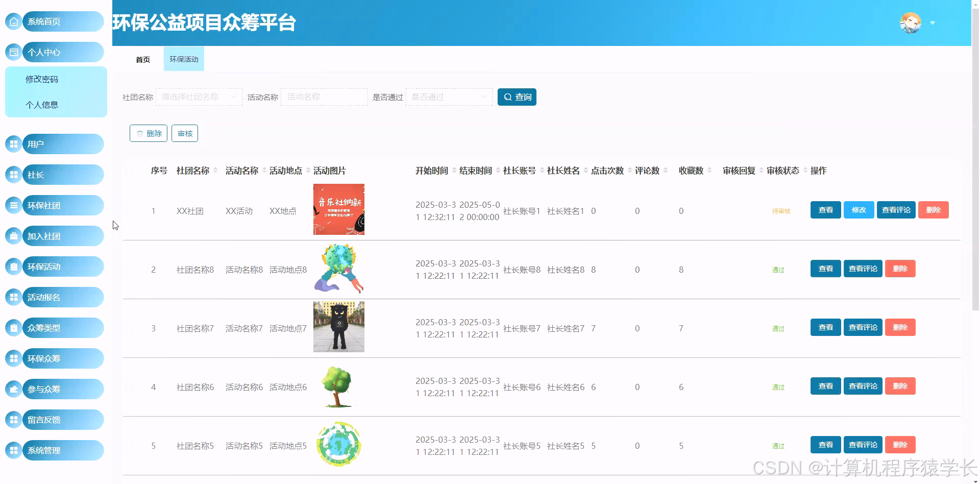Focus the 活动名称 search input
Viewport: 980px width, 484px height.
(324, 97)
